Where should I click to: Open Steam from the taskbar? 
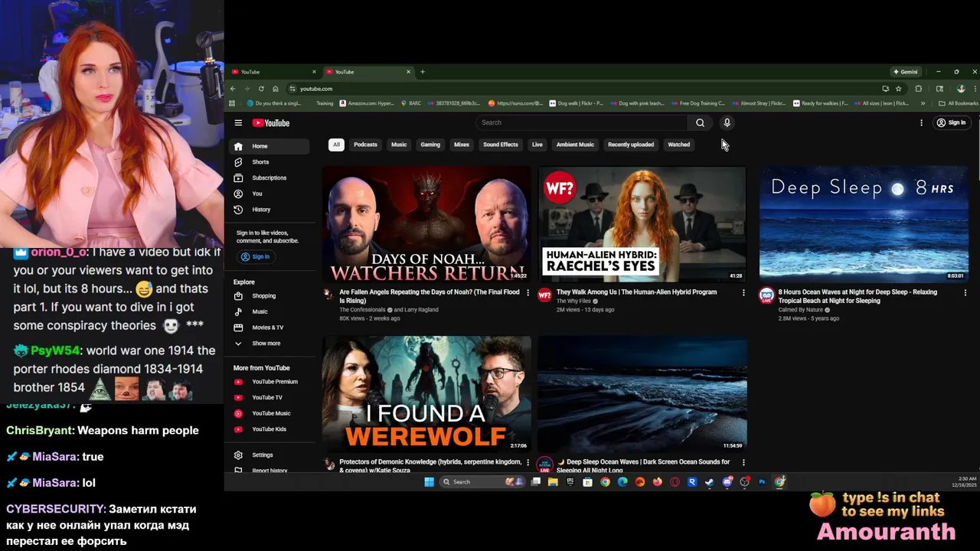tap(710, 482)
